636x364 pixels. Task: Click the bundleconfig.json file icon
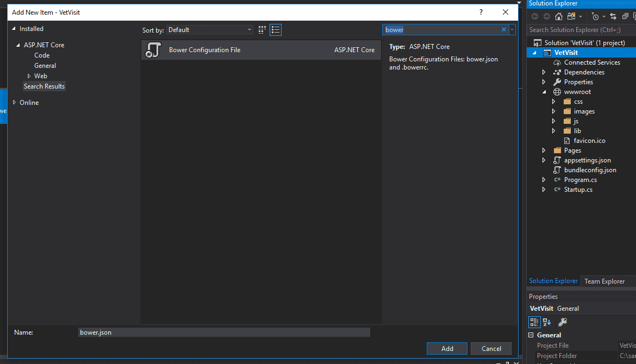point(557,170)
